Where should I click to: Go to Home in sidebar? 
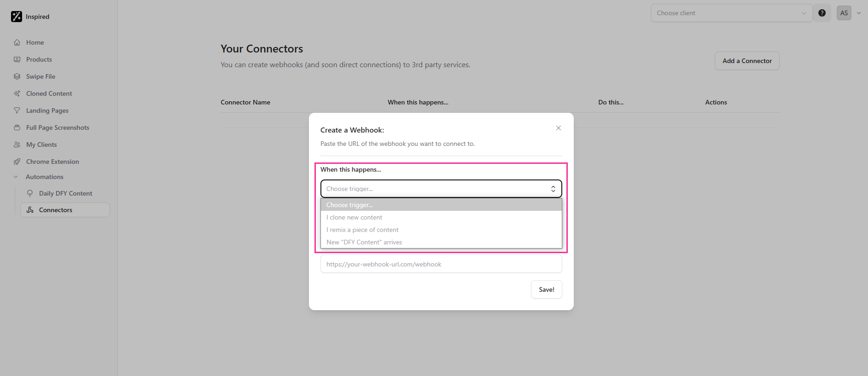(35, 42)
